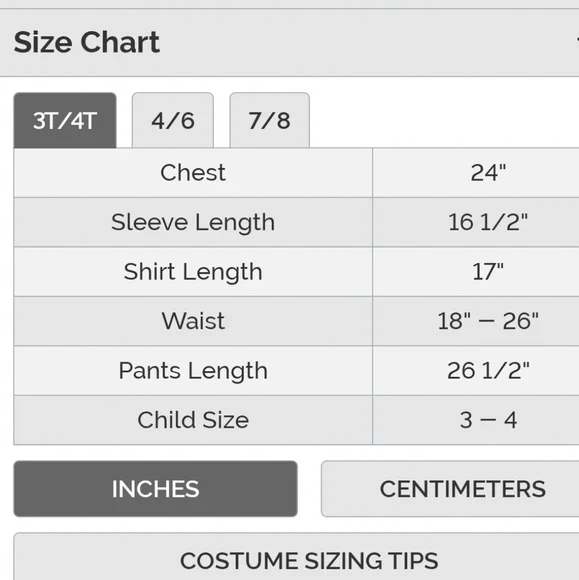
Task: Open the 7/8 size tab
Action: (269, 120)
